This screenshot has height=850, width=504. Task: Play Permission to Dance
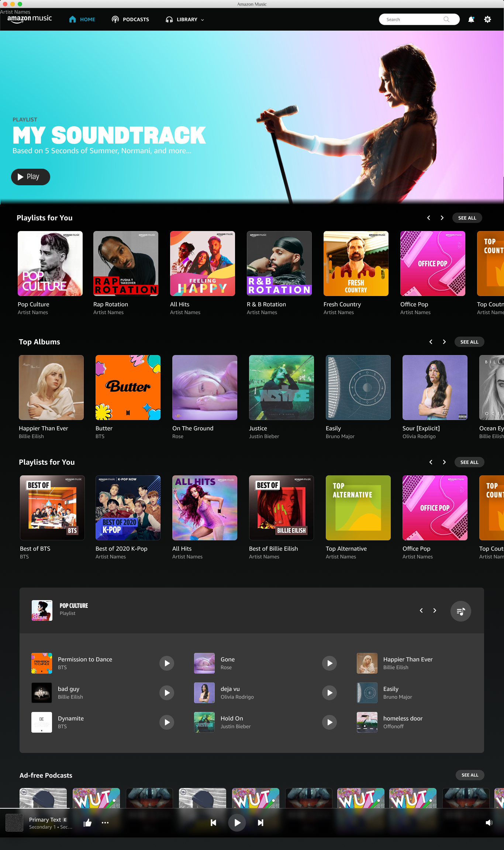pos(167,663)
